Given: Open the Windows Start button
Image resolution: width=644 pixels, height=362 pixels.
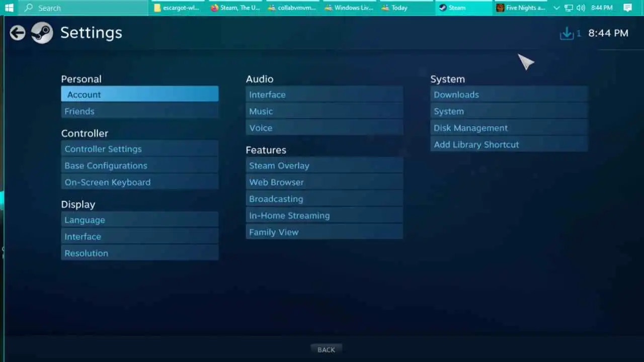Looking at the screenshot, I should 9,8.
